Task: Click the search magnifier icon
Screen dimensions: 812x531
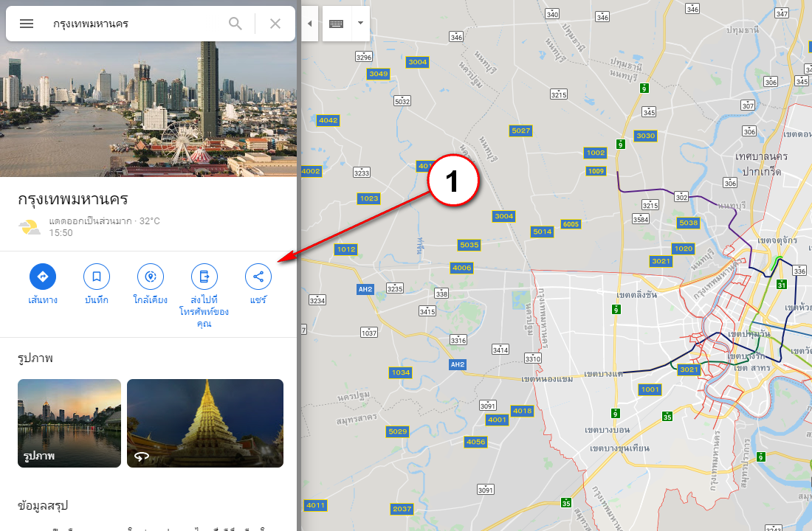Action: click(x=235, y=24)
